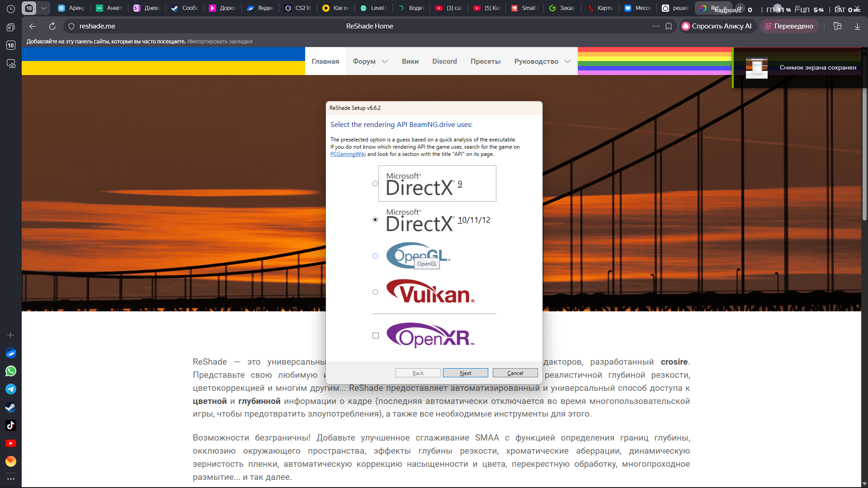Enable the OpenXR checkbox

tap(376, 335)
